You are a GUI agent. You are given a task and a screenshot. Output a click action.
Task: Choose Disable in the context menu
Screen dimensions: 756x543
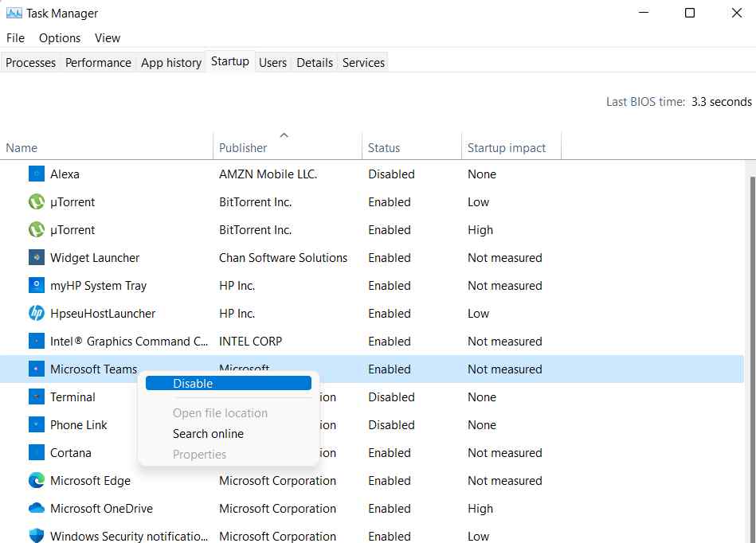pos(229,383)
